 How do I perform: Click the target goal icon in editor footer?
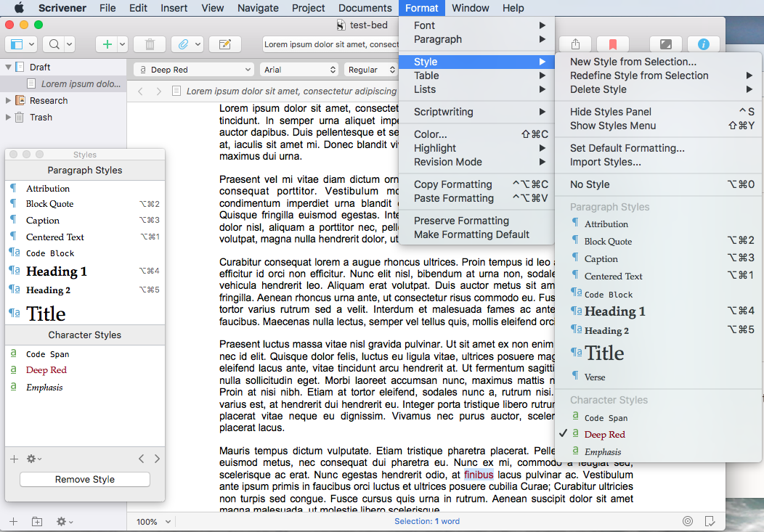688,521
